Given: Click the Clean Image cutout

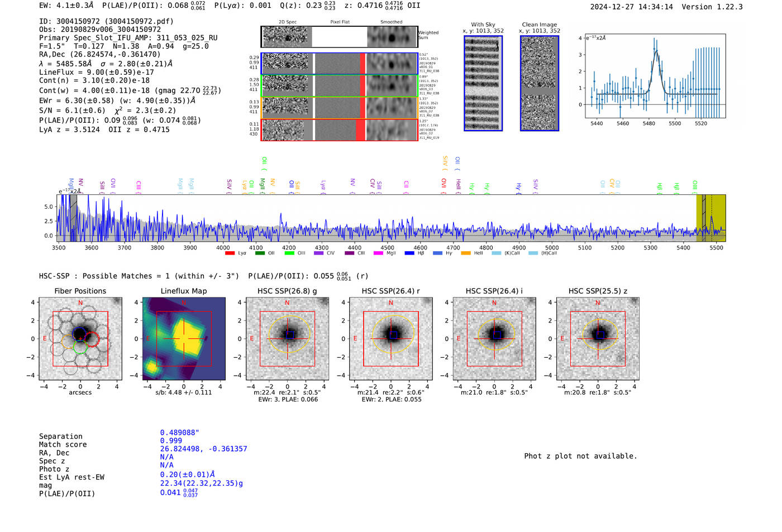Looking at the screenshot, I should click(x=540, y=83).
